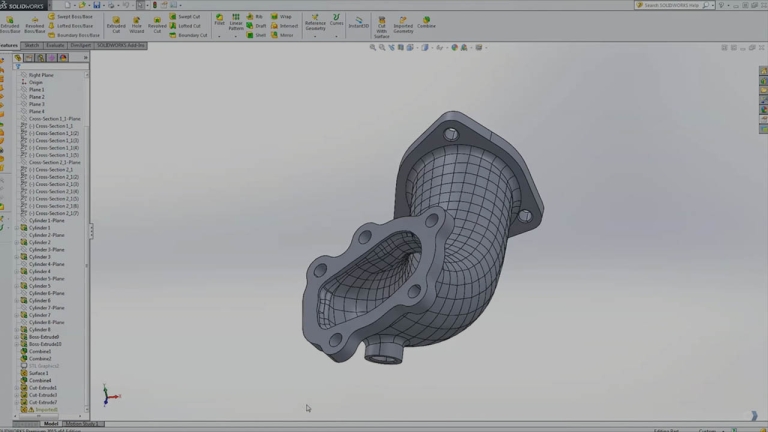768x432 pixels.
Task: Expand the Cylinder 1 feature
Action: 16,228
